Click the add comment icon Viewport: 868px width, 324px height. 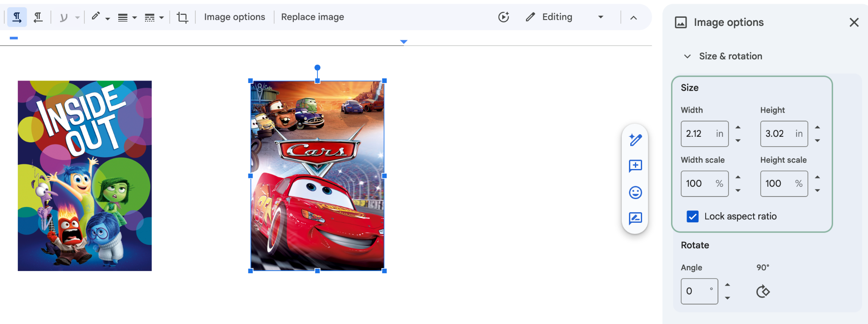(x=635, y=166)
